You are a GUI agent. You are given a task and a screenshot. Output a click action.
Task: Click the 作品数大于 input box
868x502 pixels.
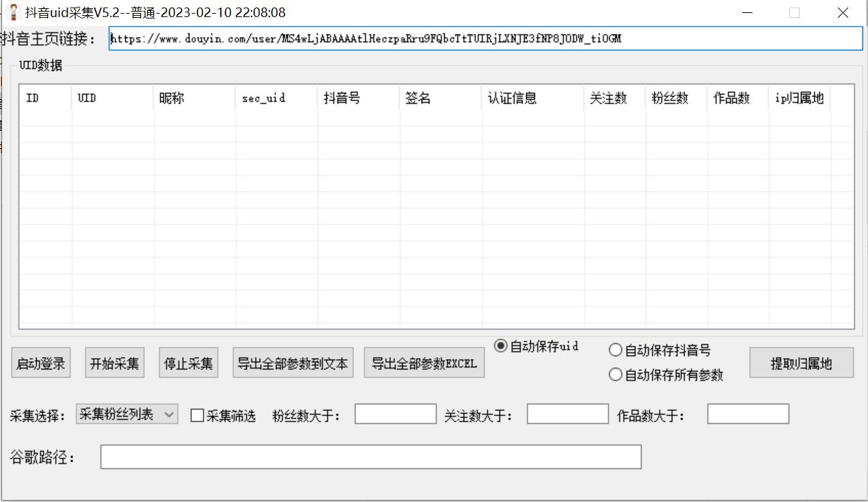748,414
